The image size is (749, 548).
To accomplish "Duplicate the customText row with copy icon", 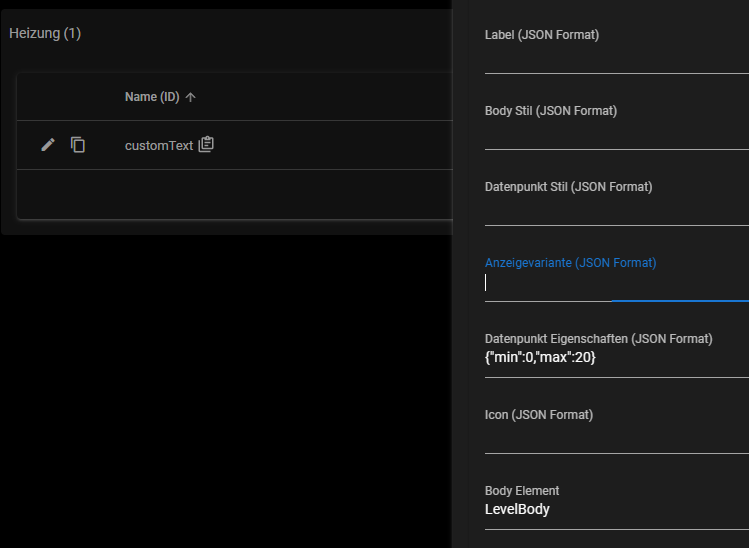I will point(78,145).
